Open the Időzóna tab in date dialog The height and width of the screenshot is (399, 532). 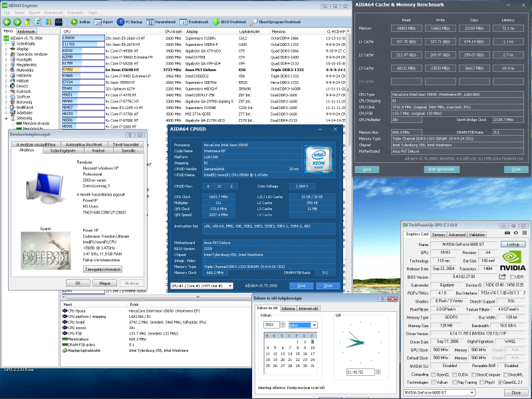(288, 309)
